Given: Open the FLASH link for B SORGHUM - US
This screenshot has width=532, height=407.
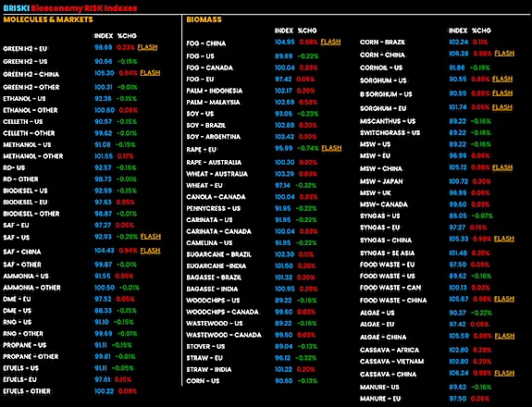Looking at the screenshot, I should (x=502, y=92).
